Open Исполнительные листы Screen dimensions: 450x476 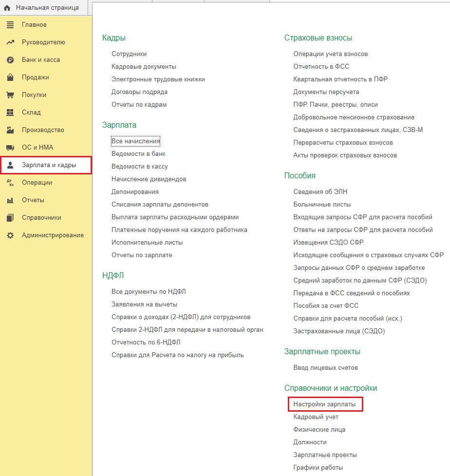[x=147, y=243]
